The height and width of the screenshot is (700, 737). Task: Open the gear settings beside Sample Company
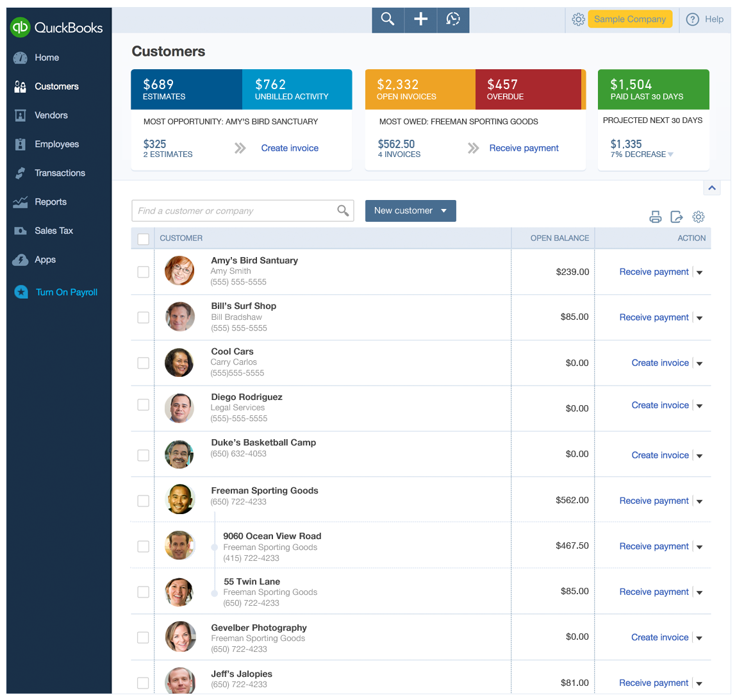click(578, 19)
